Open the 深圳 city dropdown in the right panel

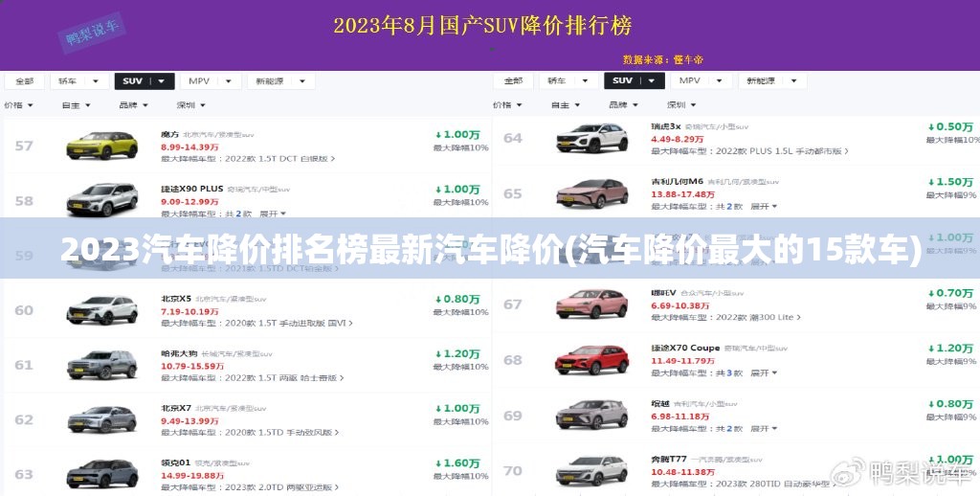coord(681,104)
